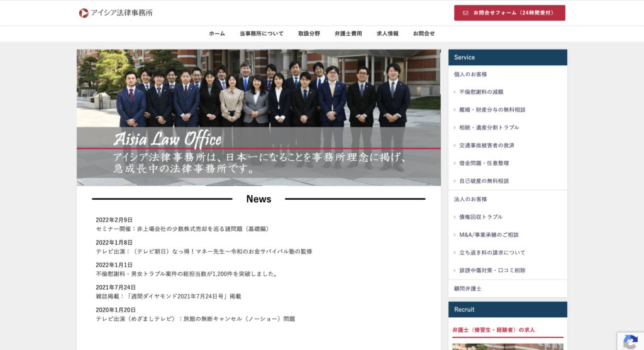Open the 弁護士費用 navigation item
The height and width of the screenshot is (350, 644).
(348, 34)
